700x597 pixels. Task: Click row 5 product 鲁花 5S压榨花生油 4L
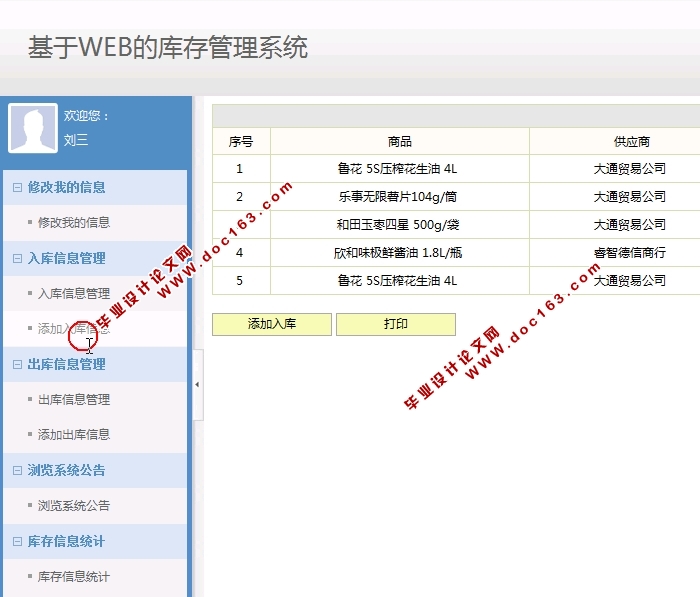point(398,281)
